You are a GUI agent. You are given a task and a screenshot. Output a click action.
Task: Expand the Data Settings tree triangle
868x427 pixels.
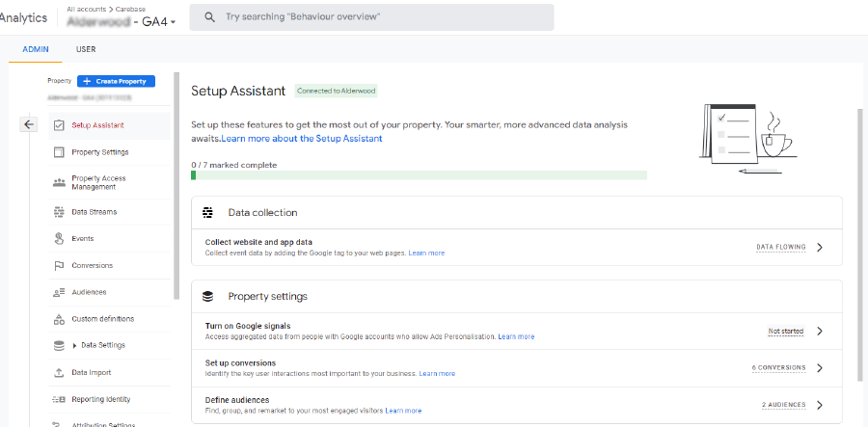coord(74,346)
